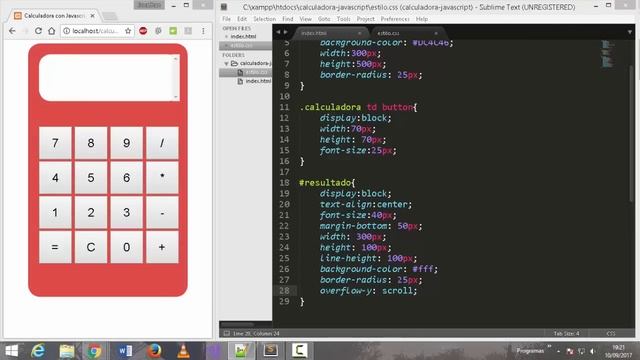Click the plus (+) calculator button
The image size is (640, 360).
(x=162, y=247)
